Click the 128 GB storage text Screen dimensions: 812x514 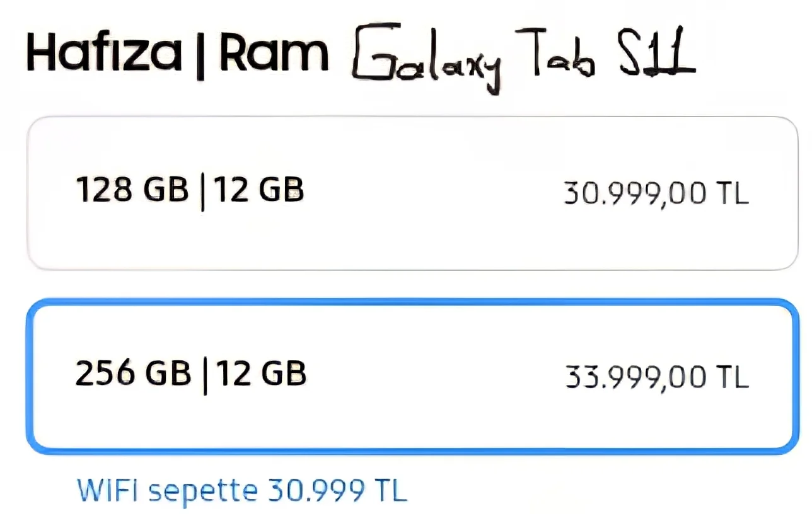tap(132, 190)
